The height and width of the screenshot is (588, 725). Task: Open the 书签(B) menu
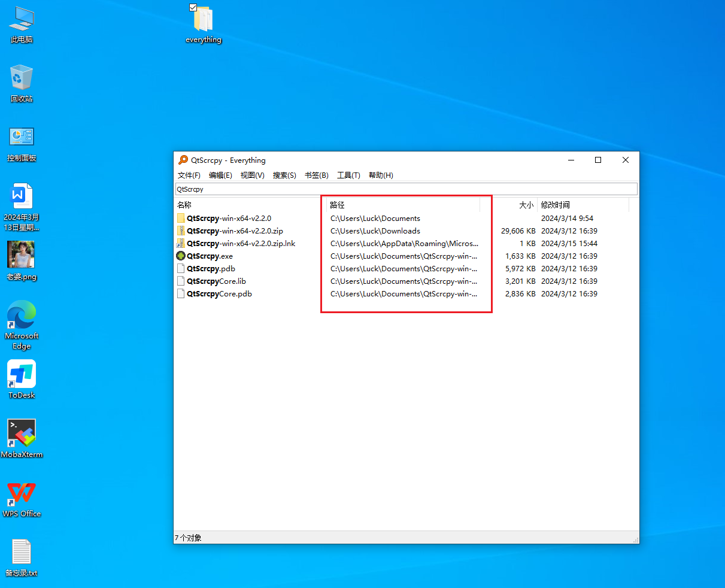pos(316,175)
